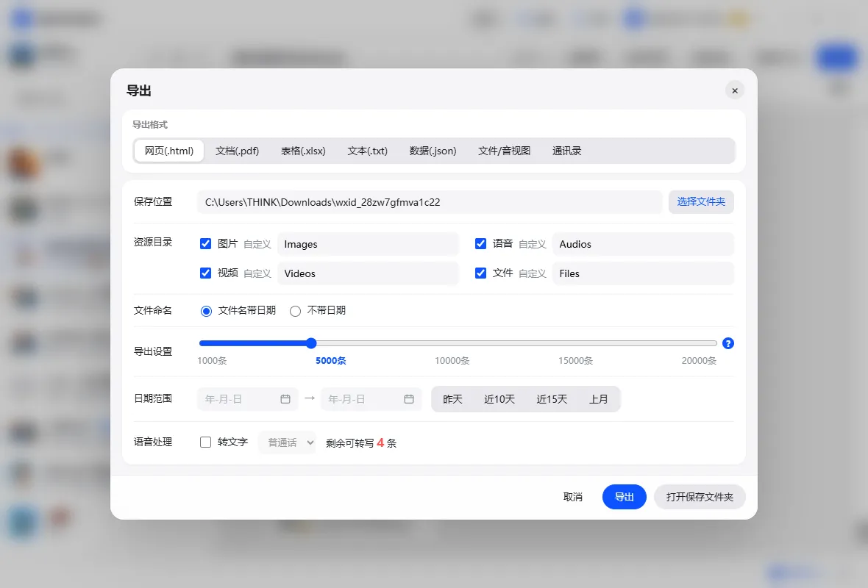Choose the 表格(.xlsx) format tab
868x588 pixels.
(x=303, y=151)
